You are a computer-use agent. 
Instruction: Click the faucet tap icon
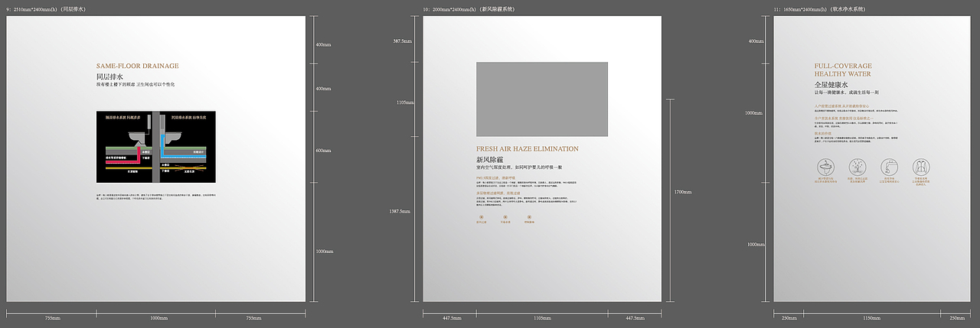pos(890,167)
